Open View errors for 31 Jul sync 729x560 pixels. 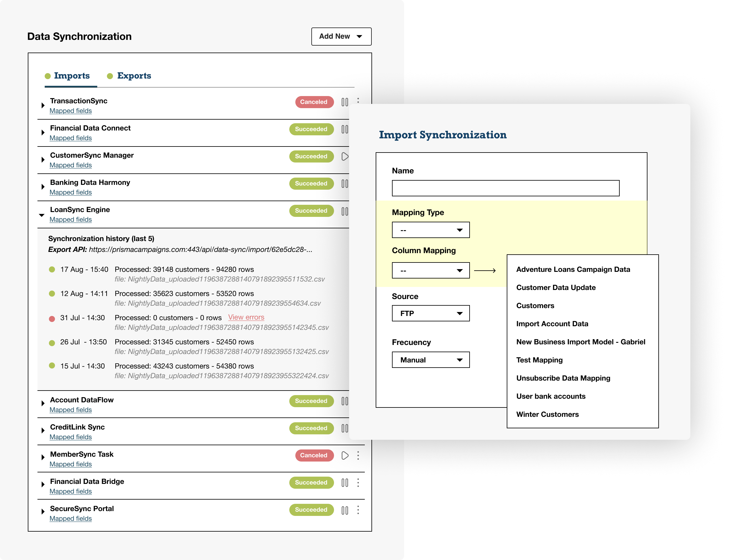click(x=246, y=317)
